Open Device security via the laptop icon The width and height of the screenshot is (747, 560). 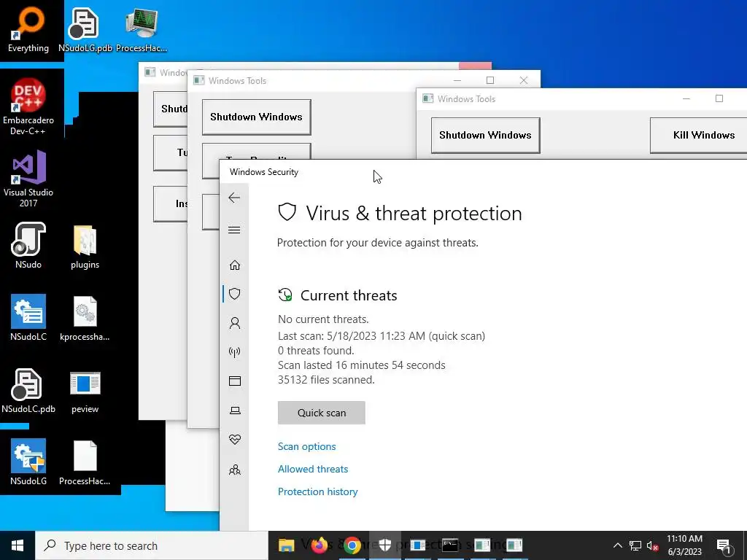tap(234, 411)
